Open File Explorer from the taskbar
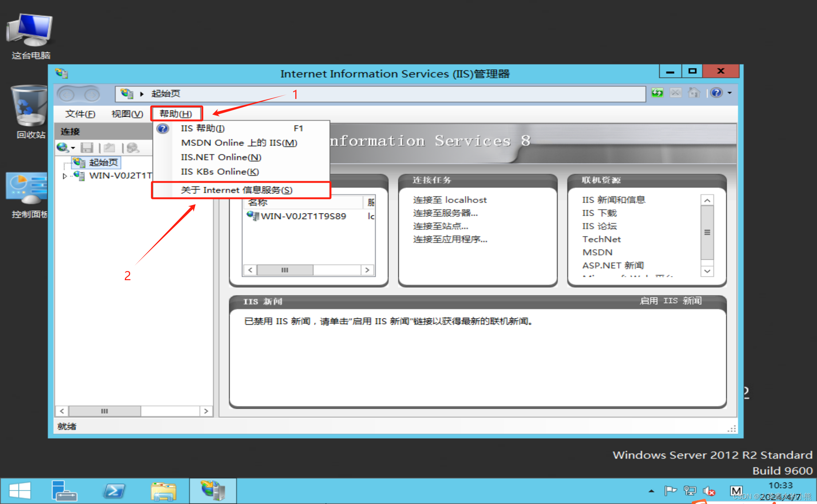This screenshot has width=817, height=504. click(163, 491)
